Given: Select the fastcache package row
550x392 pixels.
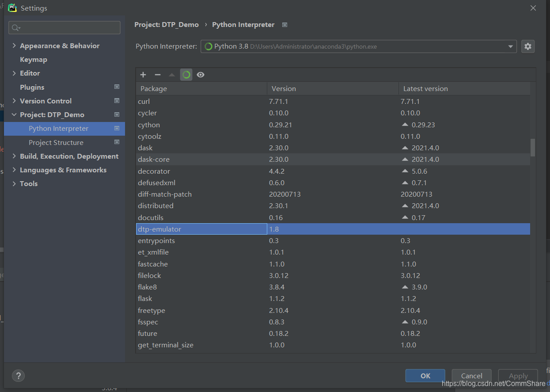Looking at the screenshot, I should pyautogui.click(x=333, y=264).
